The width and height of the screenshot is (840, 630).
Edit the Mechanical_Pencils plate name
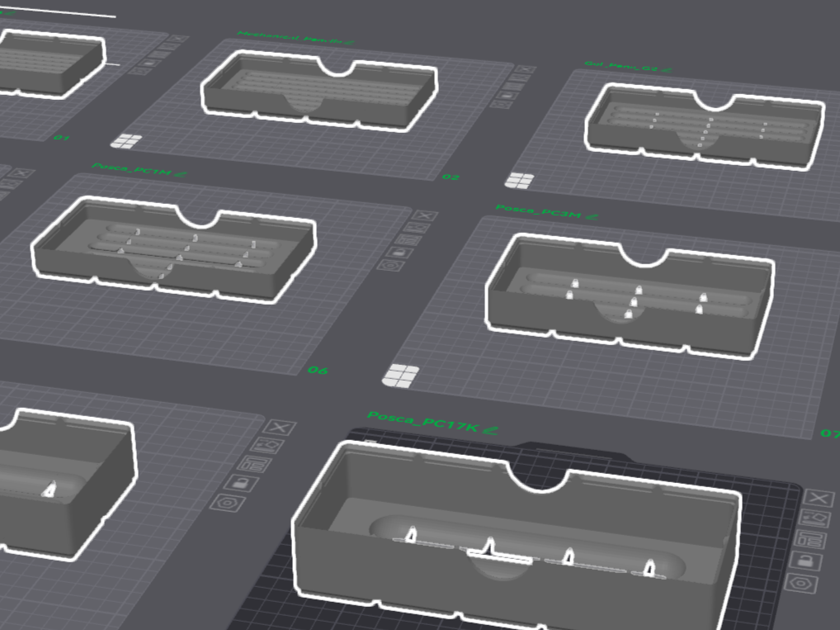coord(350,41)
